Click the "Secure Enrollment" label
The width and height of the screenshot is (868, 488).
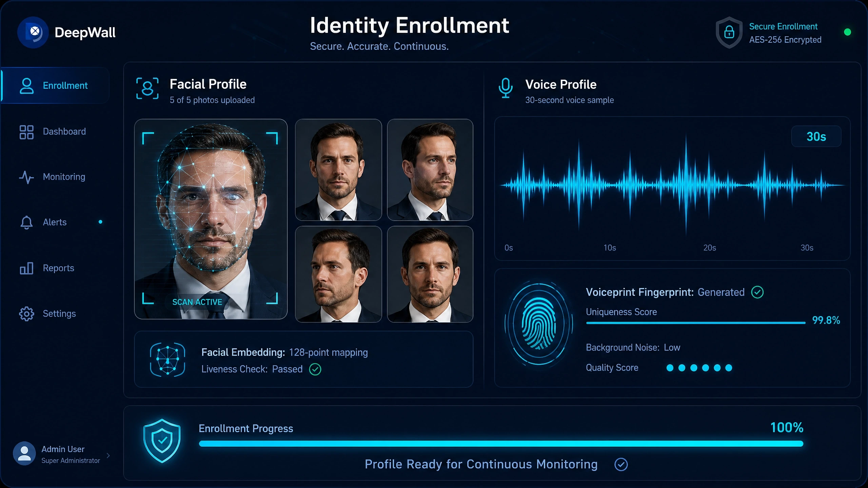[x=783, y=26]
